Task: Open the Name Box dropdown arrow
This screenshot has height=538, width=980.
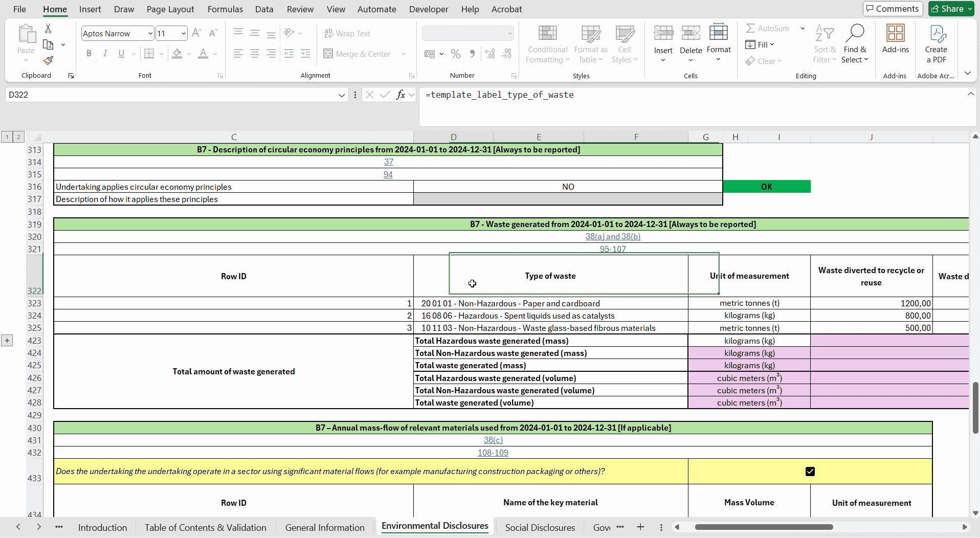Action: pyautogui.click(x=342, y=95)
